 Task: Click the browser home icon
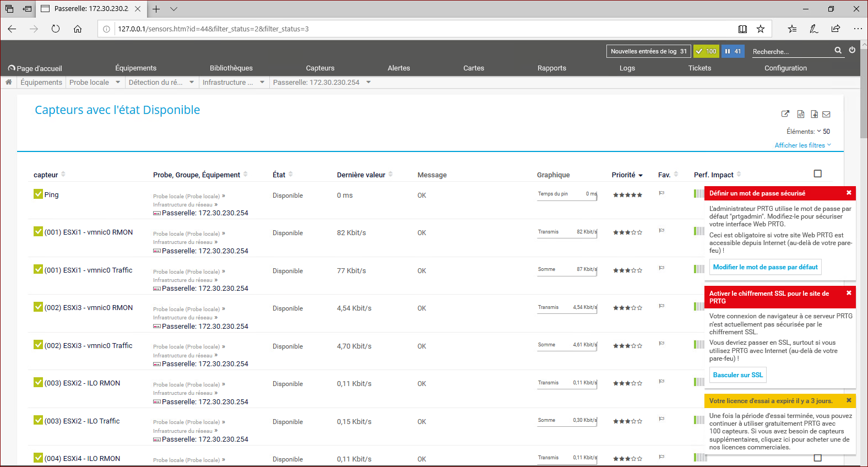click(x=78, y=29)
